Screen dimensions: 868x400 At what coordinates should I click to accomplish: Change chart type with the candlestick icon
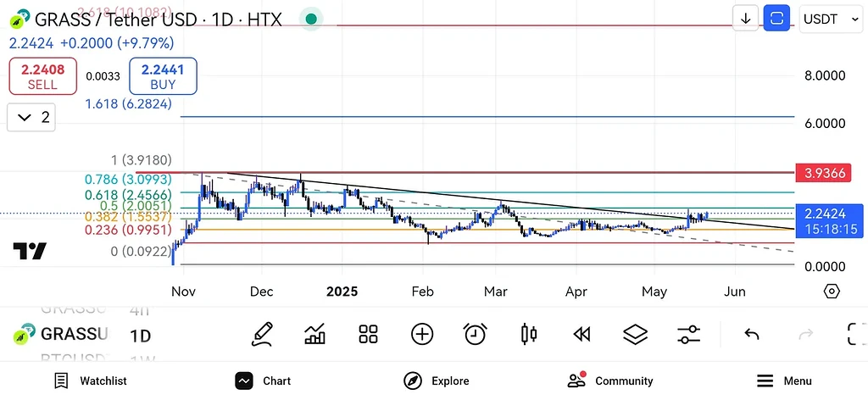[529, 334]
